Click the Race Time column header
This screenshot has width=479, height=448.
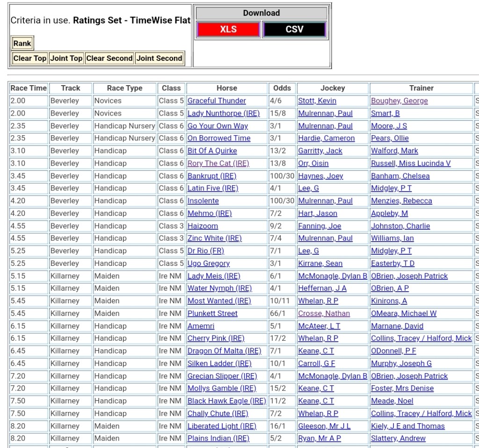click(x=29, y=88)
